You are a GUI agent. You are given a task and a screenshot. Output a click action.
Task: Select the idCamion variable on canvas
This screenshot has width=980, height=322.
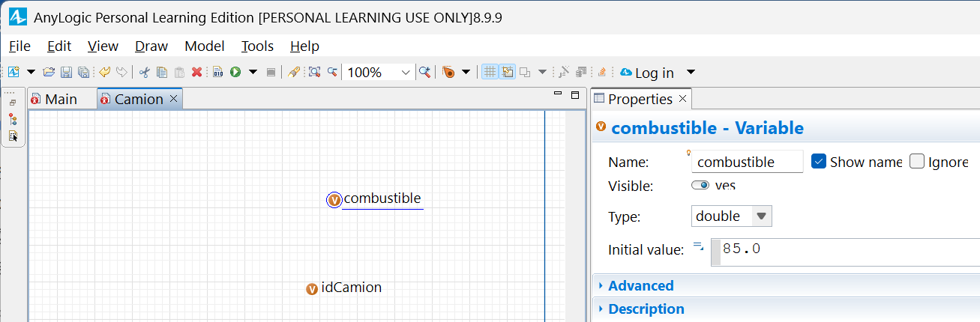click(312, 289)
